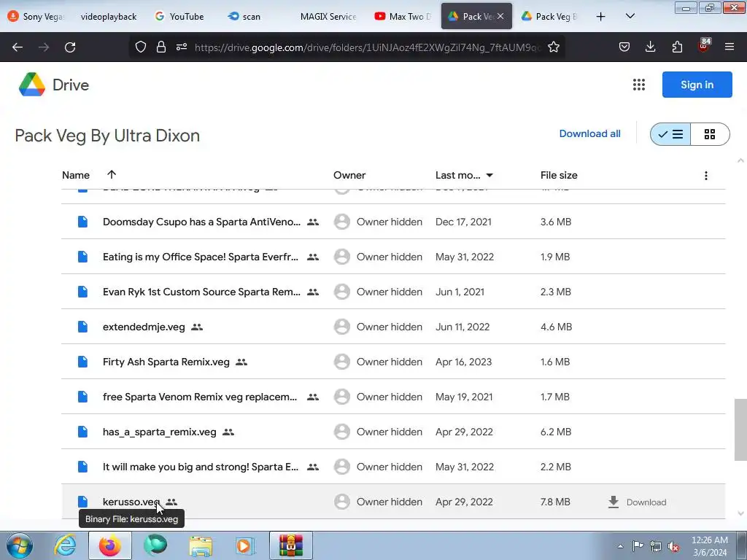This screenshot has height=560, width=747.
Task: Click the URL address bar
Action: tap(368, 47)
